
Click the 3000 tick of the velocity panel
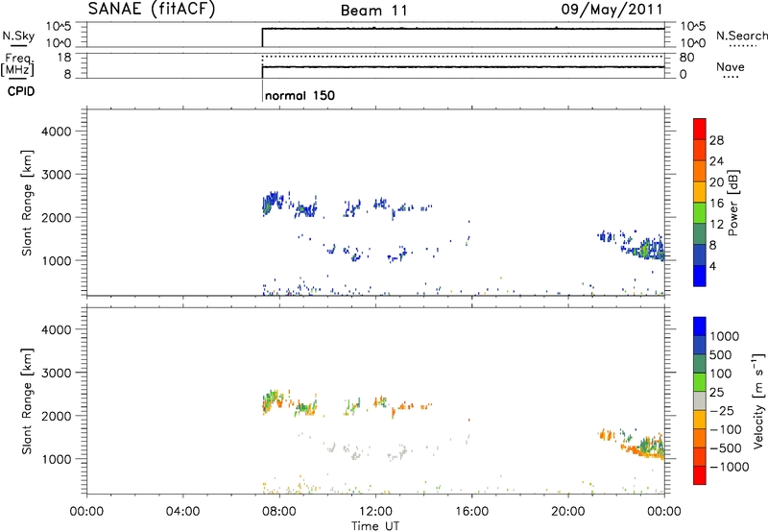57,373
